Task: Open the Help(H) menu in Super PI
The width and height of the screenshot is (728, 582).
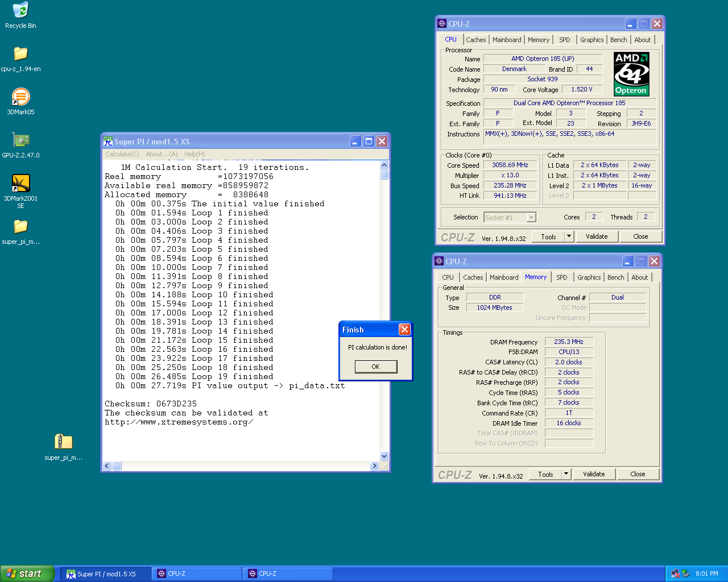Action: click(x=195, y=154)
